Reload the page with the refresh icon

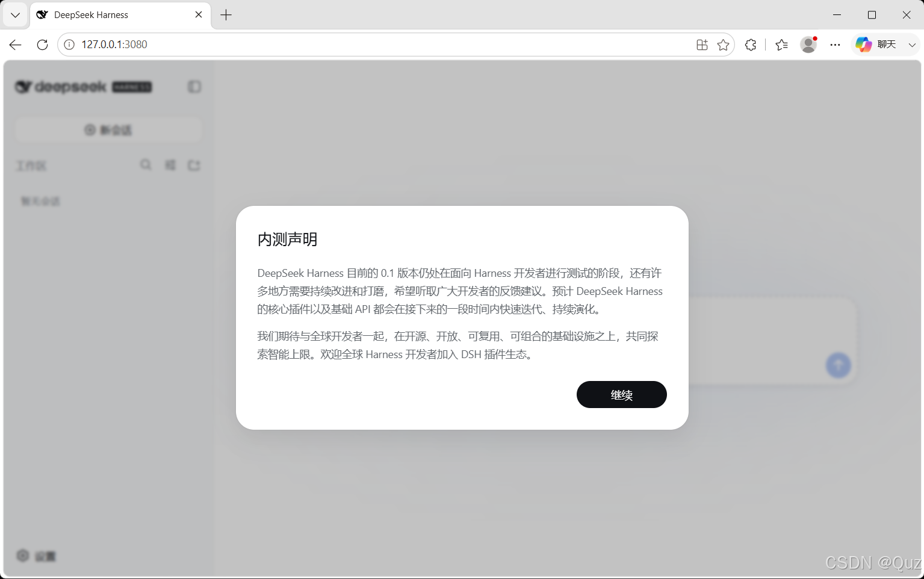(42, 45)
